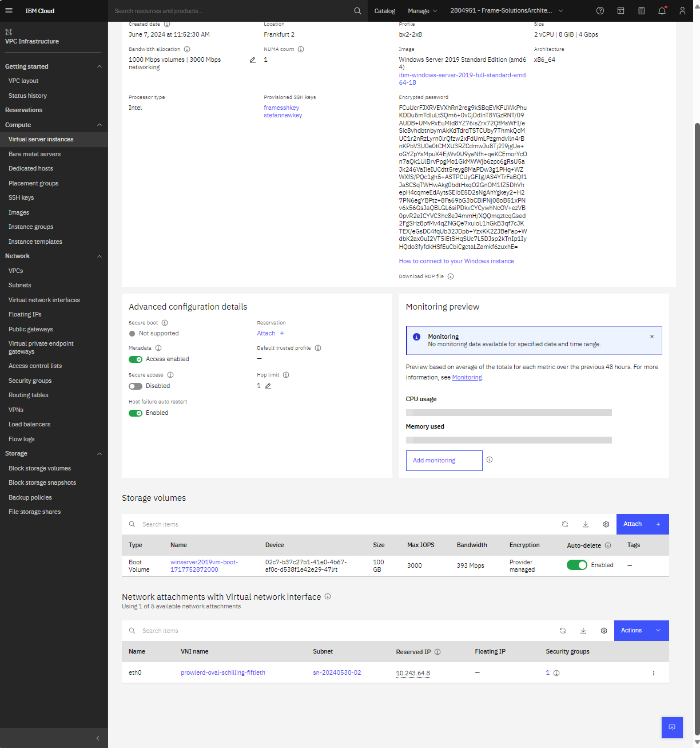Open the How to connect to your Windows instance link

[456, 260]
